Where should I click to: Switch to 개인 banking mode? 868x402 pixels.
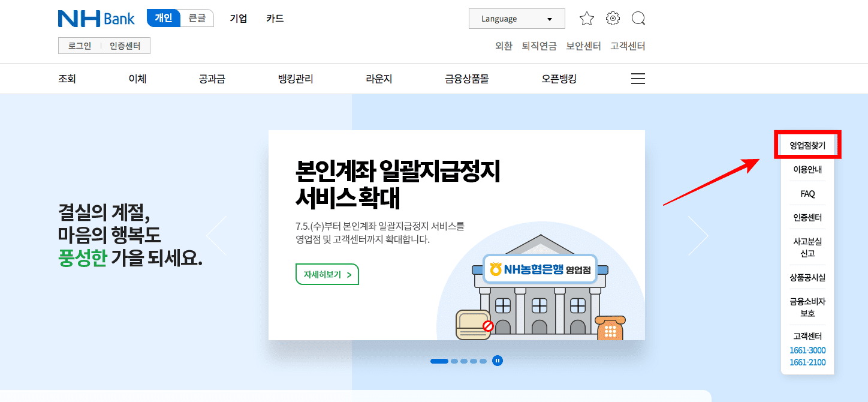(x=164, y=18)
